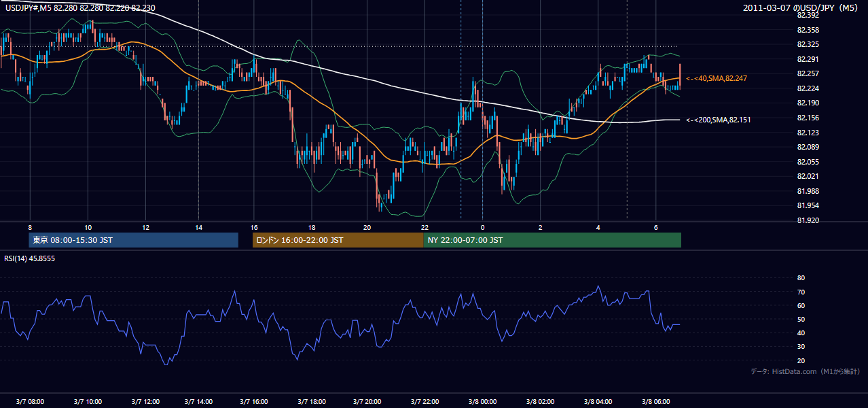Click hour tick 18 under the price chart

[x=311, y=227]
